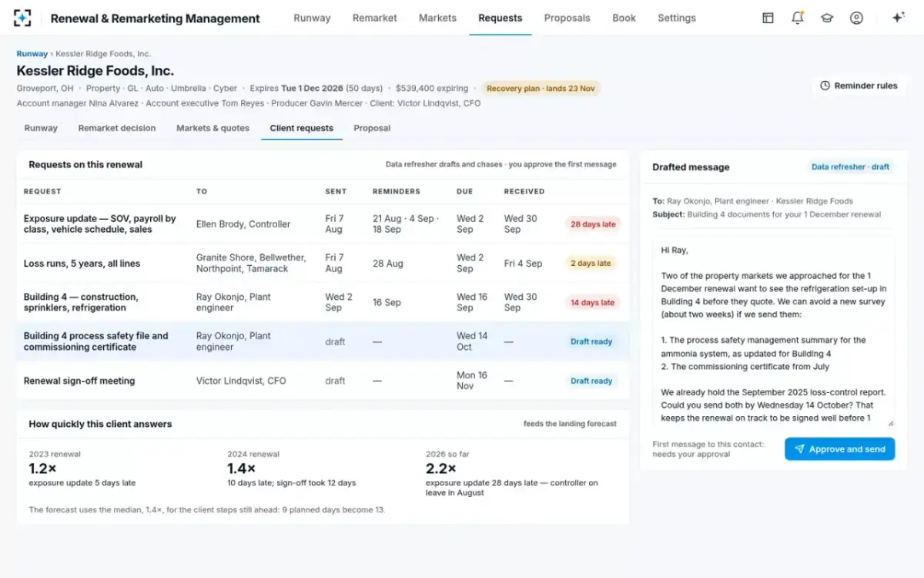This screenshot has width=924, height=578.
Task: Switch to the Runway sub-tab
Action: [x=41, y=128]
